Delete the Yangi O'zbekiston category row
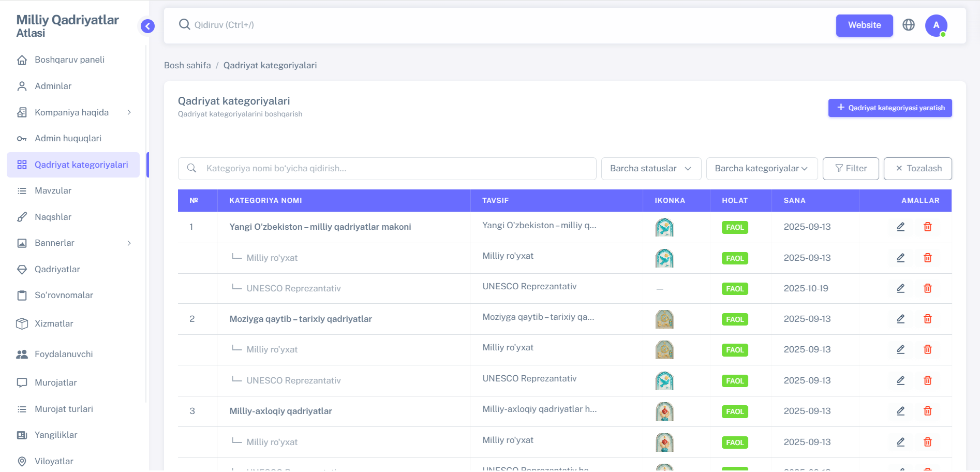This screenshot has width=980, height=472. coord(927,227)
